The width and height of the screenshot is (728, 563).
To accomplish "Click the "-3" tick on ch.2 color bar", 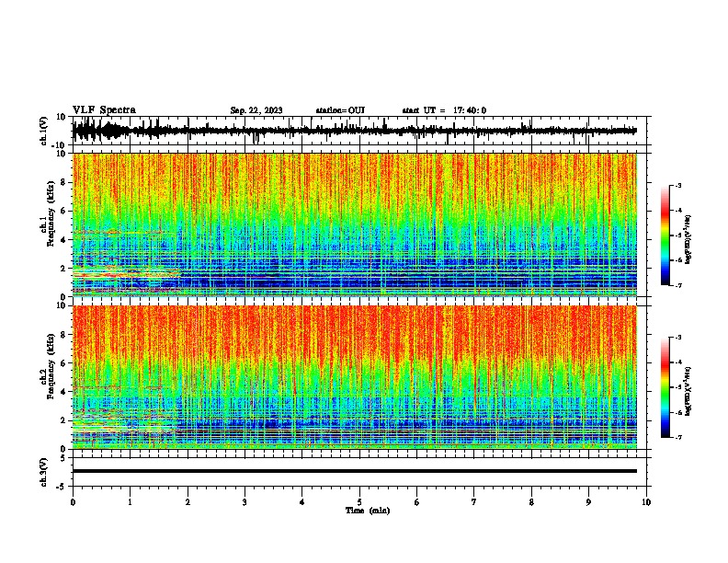I will pos(678,338).
